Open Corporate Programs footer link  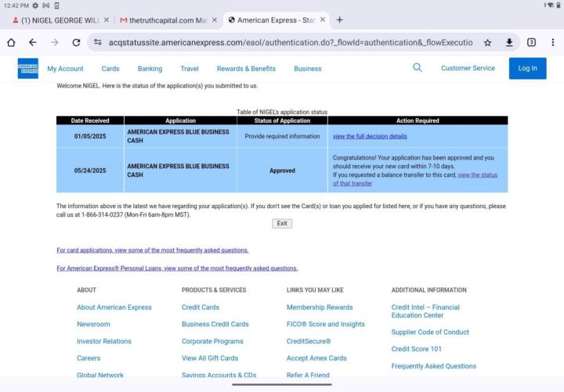click(212, 341)
